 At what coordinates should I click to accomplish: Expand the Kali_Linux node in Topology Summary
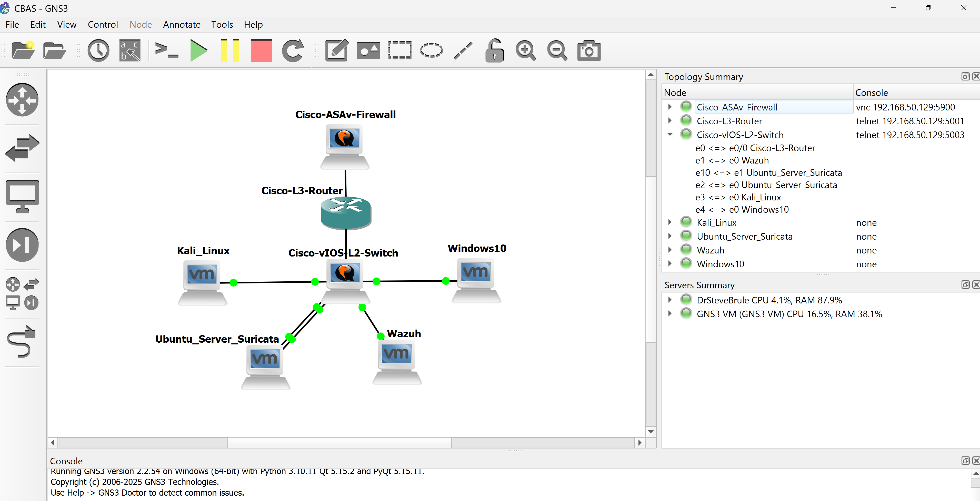click(x=670, y=222)
